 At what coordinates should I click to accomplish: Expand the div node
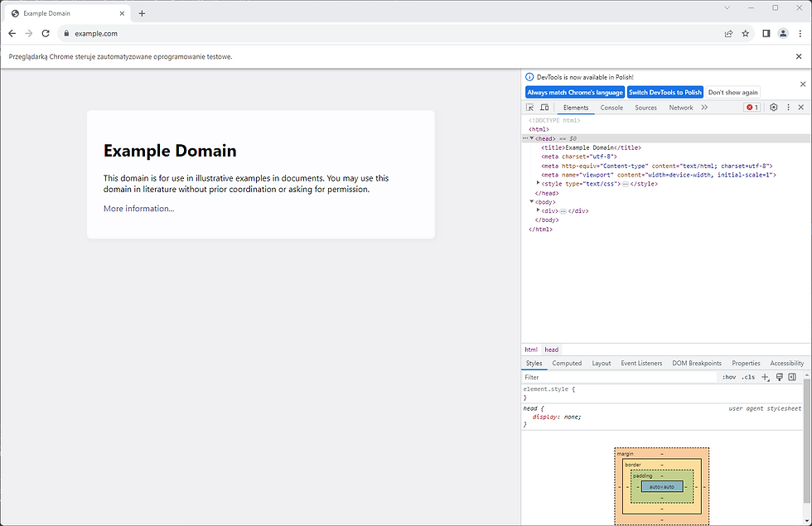click(x=538, y=210)
